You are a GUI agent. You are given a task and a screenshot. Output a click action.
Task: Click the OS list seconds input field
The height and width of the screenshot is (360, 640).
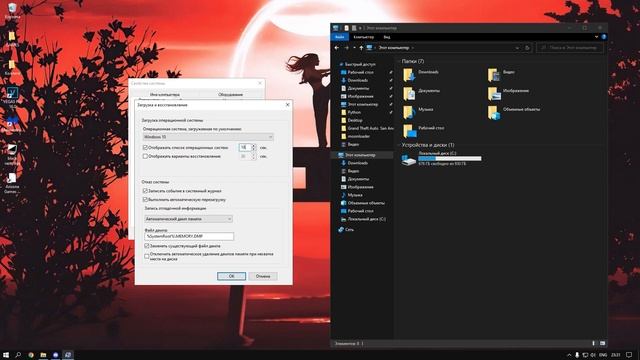coord(245,147)
